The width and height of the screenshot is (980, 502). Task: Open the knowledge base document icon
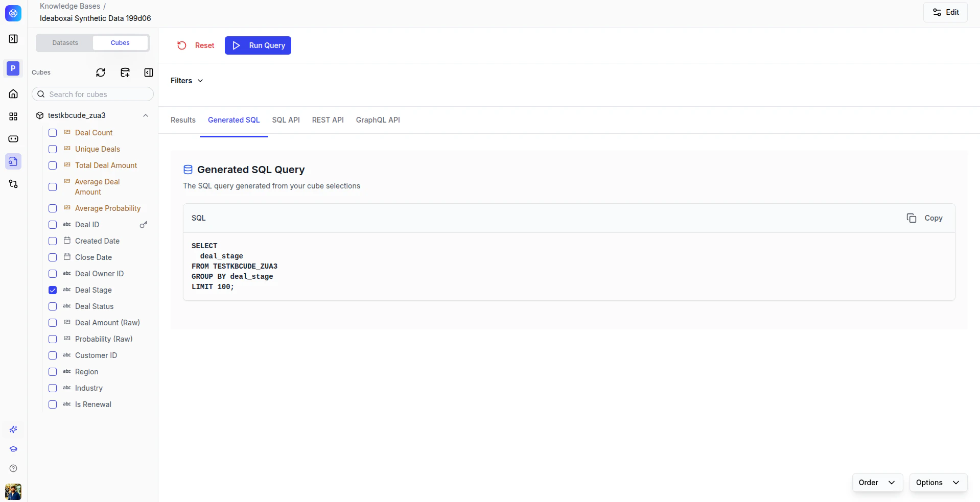tap(13, 161)
